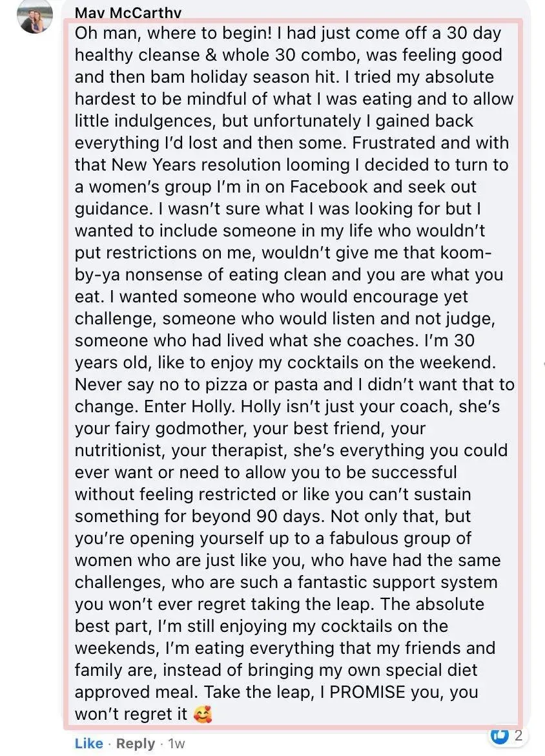Viewport: 545px width, 756px height.
Task: Click the blue thumbs-up reaction icon
Action: click(499, 735)
